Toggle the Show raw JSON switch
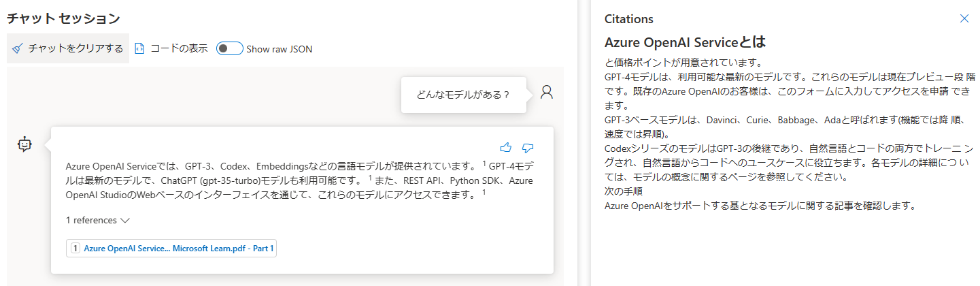The image size is (980, 286). (x=229, y=49)
